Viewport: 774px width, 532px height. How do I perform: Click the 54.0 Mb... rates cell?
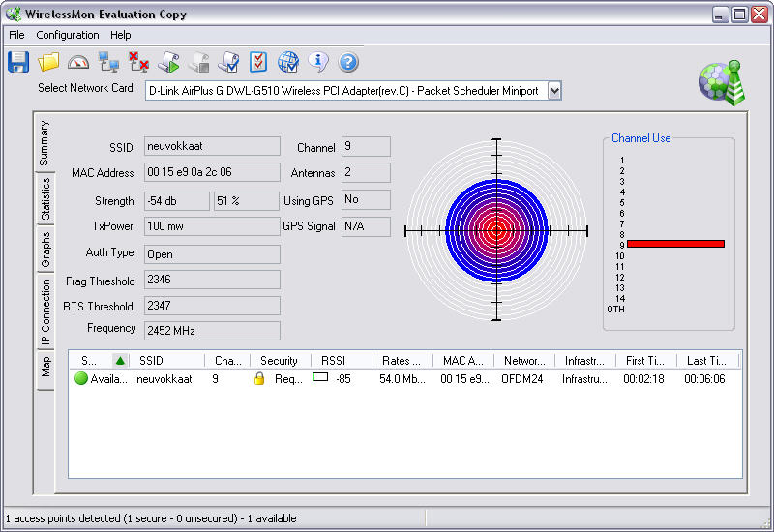tap(402, 379)
